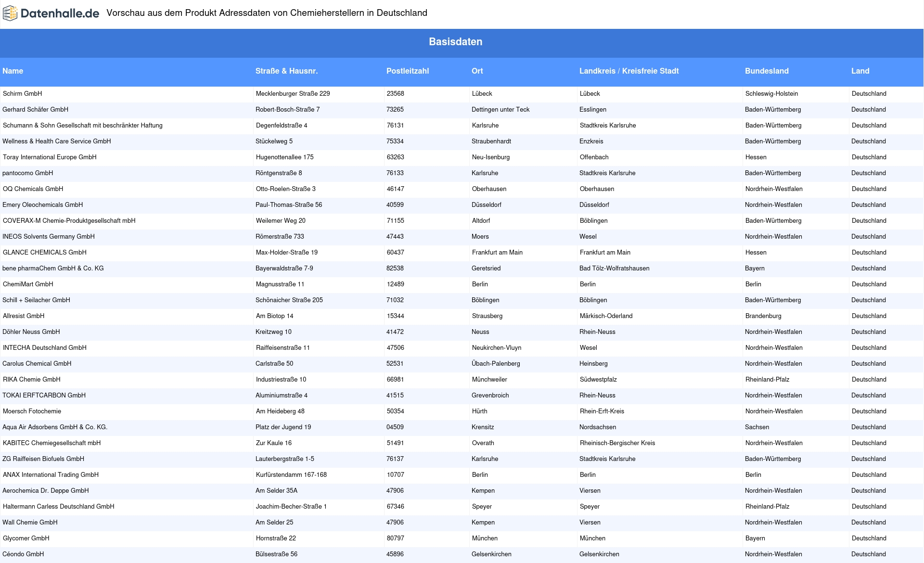
Task: Click the Name column header
Action: [13, 71]
